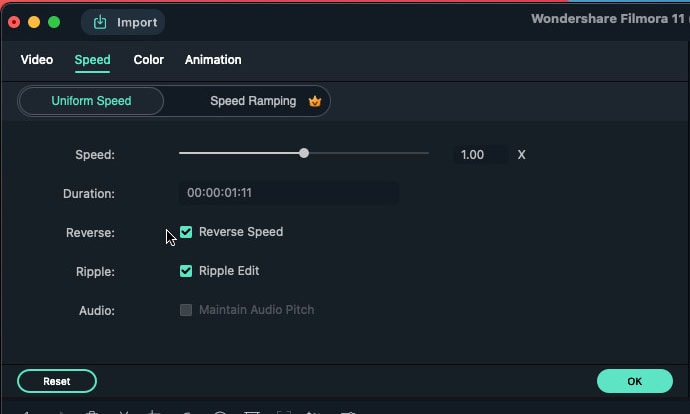Screen dimensions: 690x414
Task: Close the Filmora window with red button
Action: [x=14, y=22]
